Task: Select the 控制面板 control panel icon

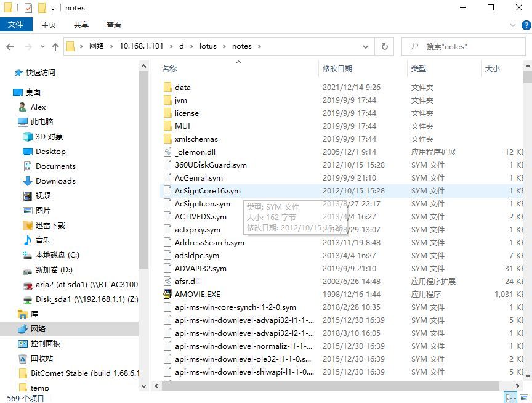Action: pos(22,344)
